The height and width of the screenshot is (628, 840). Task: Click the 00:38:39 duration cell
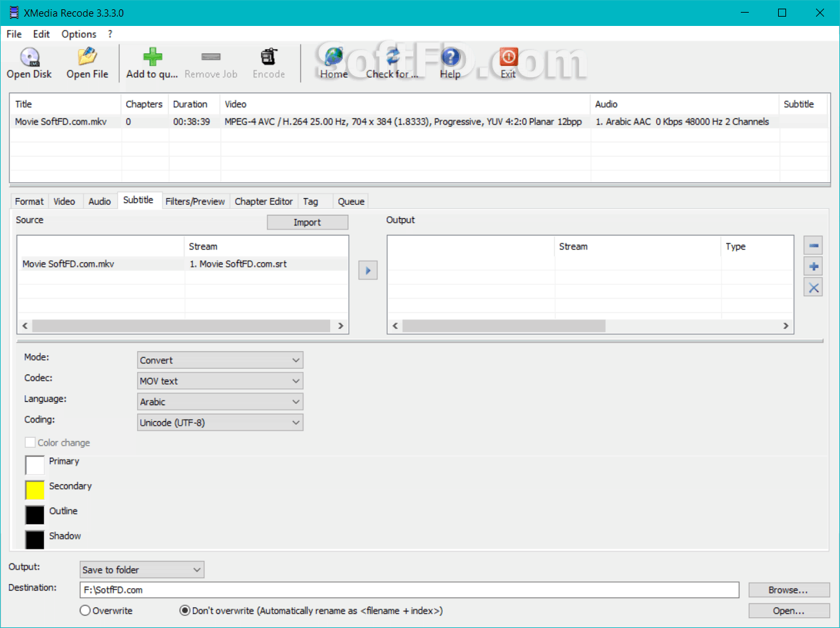click(192, 122)
